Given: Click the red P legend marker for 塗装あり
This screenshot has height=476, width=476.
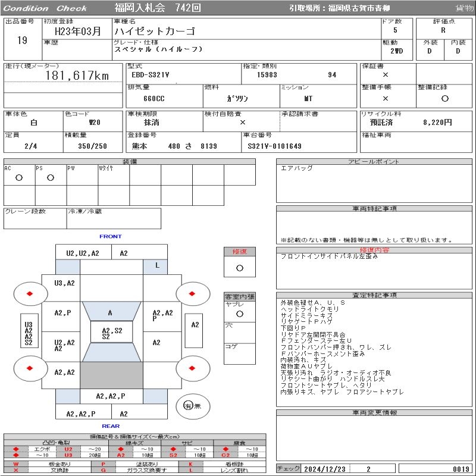Looking at the screenshot, I should click(103, 464).
